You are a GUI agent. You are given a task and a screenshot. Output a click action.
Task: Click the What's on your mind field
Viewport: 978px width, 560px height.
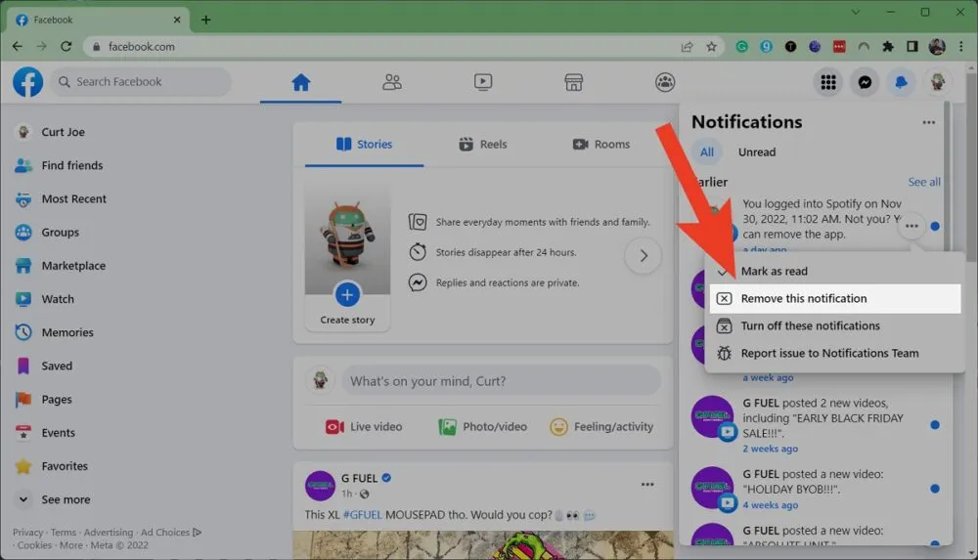point(501,381)
